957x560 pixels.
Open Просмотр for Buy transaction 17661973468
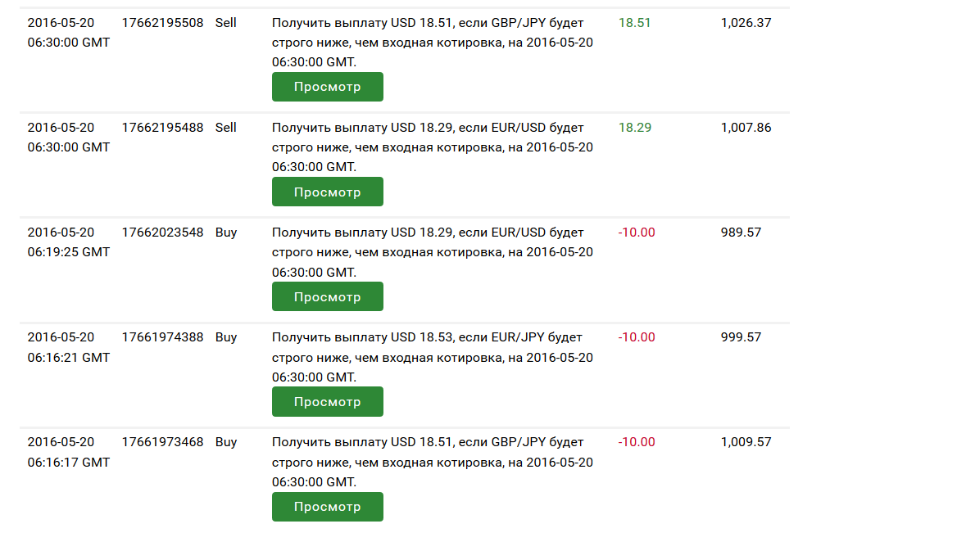click(x=327, y=506)
